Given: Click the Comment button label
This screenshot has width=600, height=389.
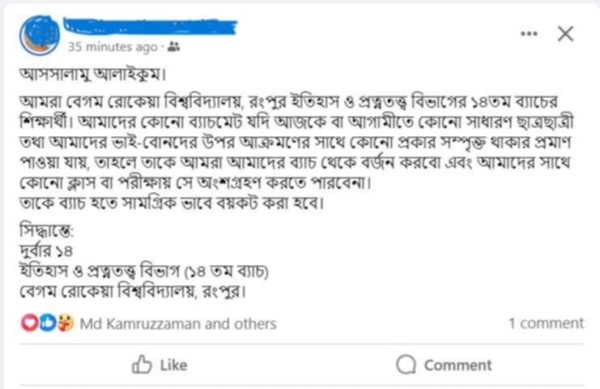Looking at the screenshot, I should [x=458, y=365].
